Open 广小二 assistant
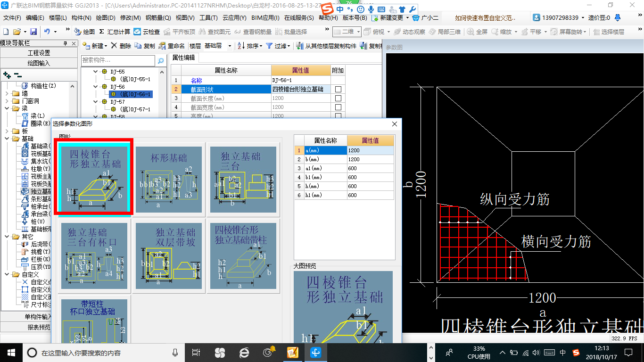 pos(425,17)
